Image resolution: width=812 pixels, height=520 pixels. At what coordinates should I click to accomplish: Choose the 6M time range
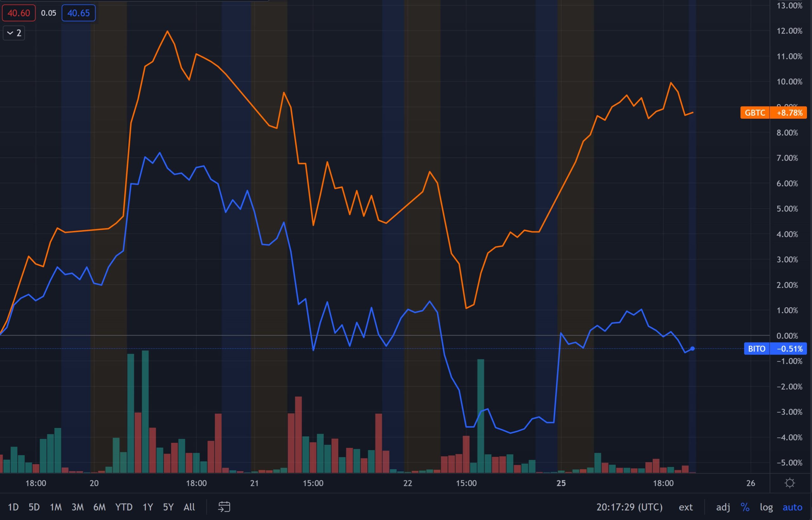pos(100,507)
